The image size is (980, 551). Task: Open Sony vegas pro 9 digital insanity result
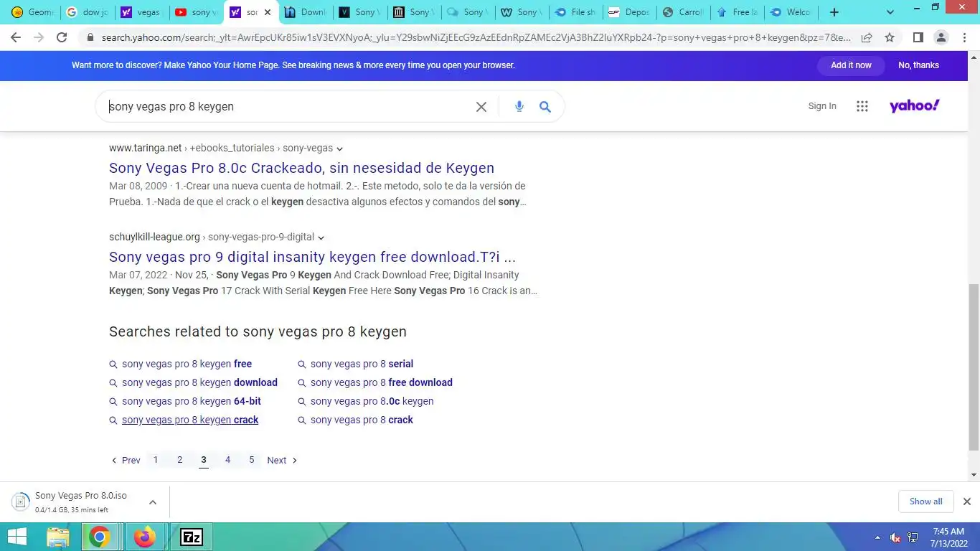pyautogui.click(x=312, y=257)
